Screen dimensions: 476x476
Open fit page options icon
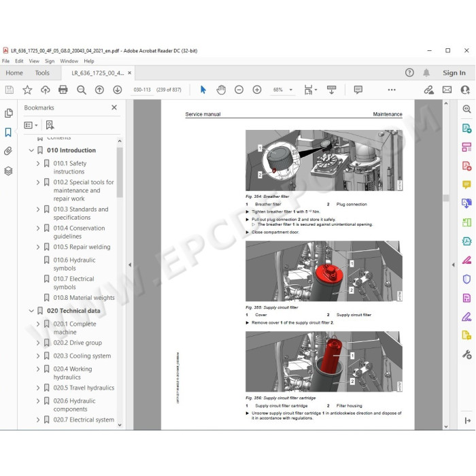[310, 90]
